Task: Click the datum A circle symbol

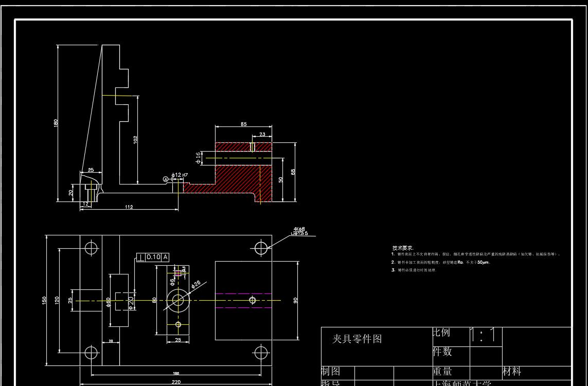Action: pyautogui.click(x=166, y=179)
